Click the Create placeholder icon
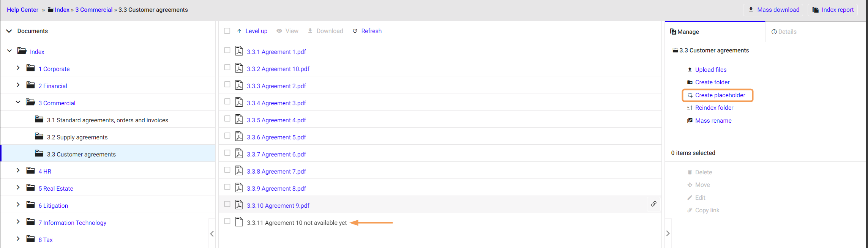The height and width of the screenshot is (248, 868). point(690,95)
